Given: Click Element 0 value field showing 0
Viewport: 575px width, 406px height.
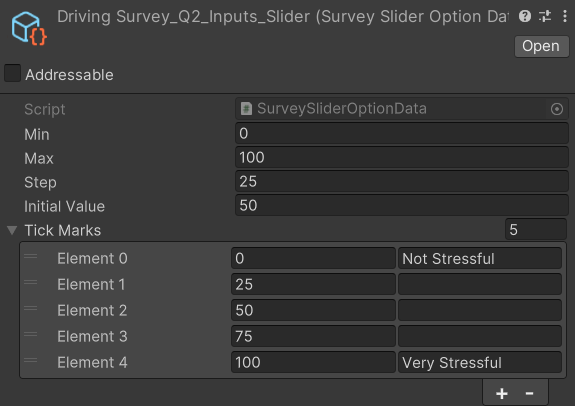Looking at the screenshot, I should (313, 258).
